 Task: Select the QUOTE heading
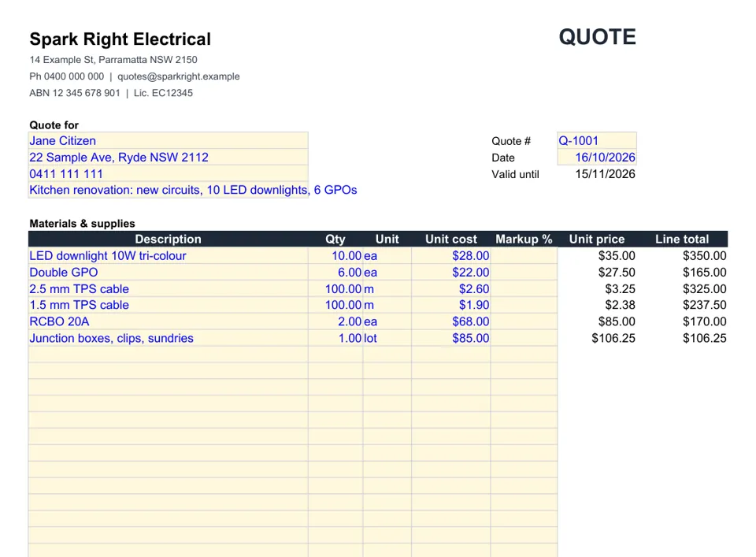click(598, 37)
